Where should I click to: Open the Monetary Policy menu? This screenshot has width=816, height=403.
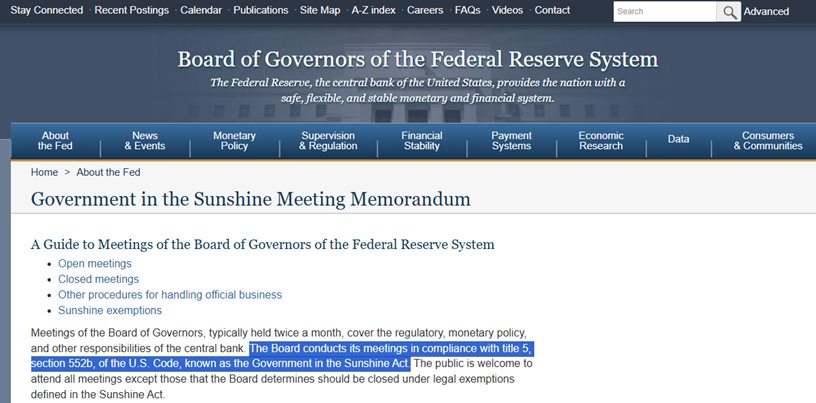tap(234, 141)
